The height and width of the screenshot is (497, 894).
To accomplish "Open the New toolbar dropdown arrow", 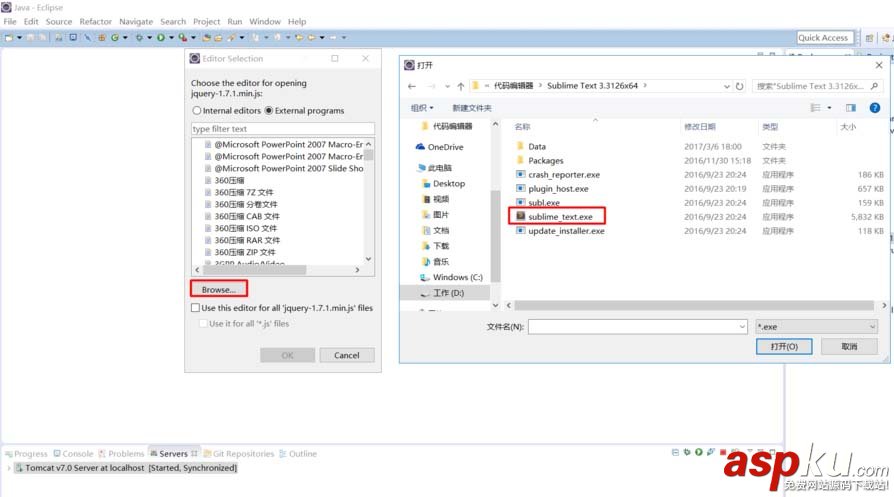I will tap(20, 38).
